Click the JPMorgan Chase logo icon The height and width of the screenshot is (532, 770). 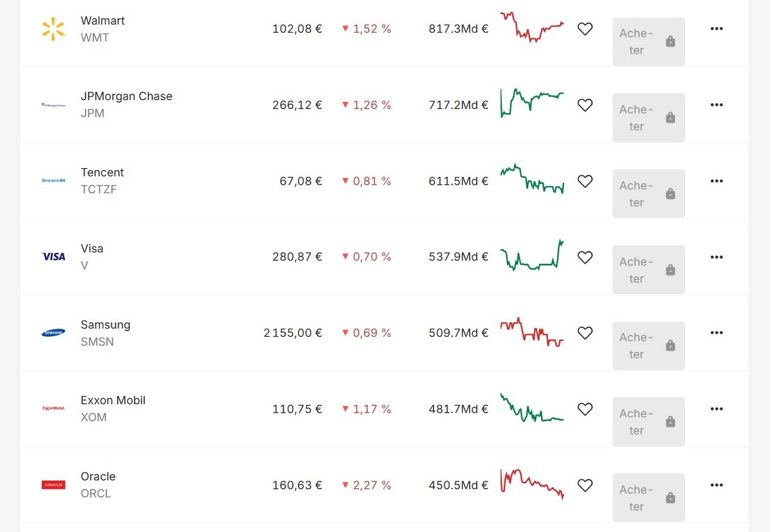(53, 105)
